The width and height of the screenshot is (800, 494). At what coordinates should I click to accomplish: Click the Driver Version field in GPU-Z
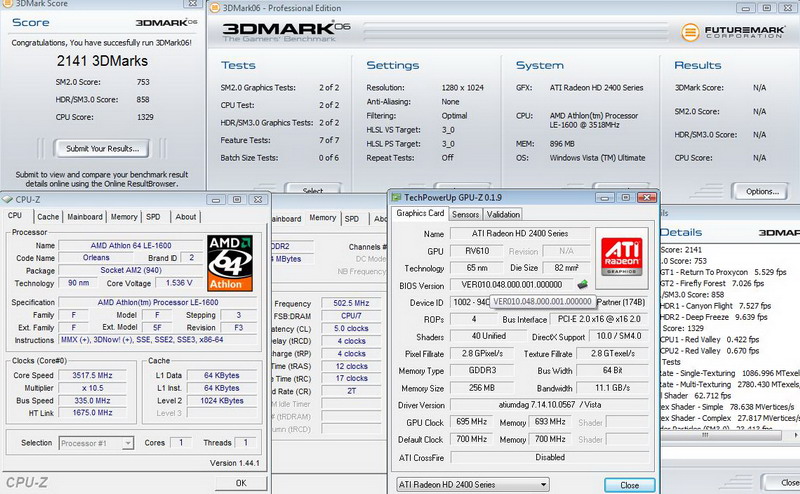point(549,405)
